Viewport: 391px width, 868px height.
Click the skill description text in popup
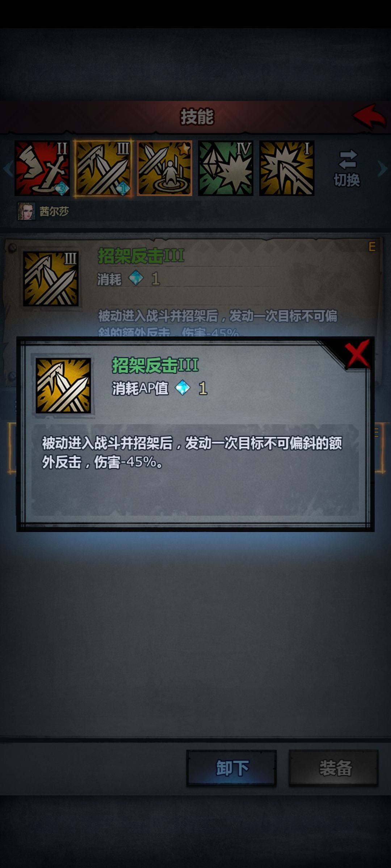click(192, 452)
